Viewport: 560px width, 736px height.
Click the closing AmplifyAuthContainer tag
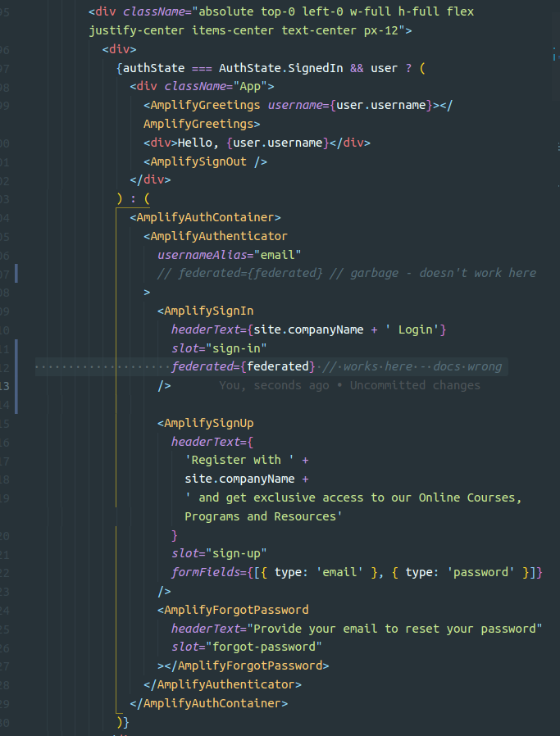click(x=209, y=703)
